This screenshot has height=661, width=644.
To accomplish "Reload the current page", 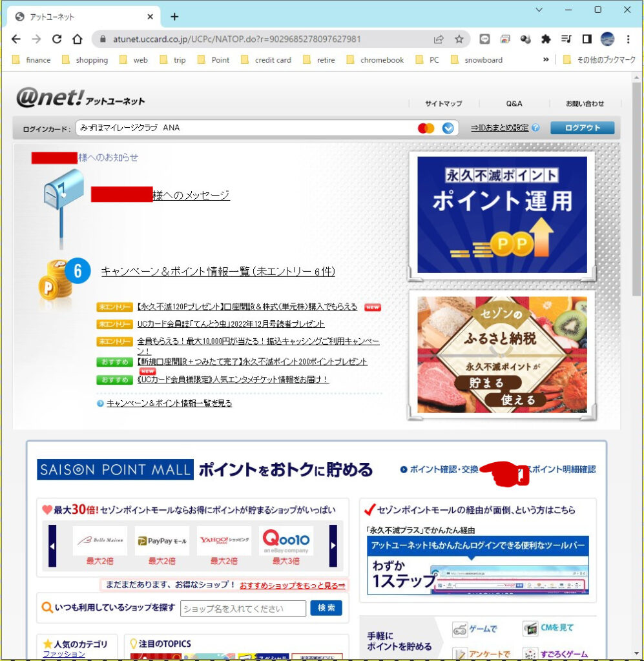I will pyautogui.click(x=57, y=39).
